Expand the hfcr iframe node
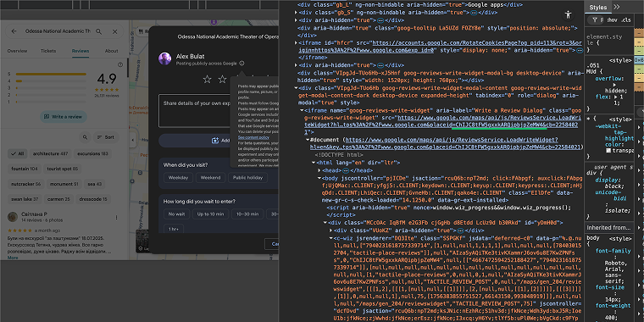The height and width of the screenshot is (322, 644). [296, 42]
